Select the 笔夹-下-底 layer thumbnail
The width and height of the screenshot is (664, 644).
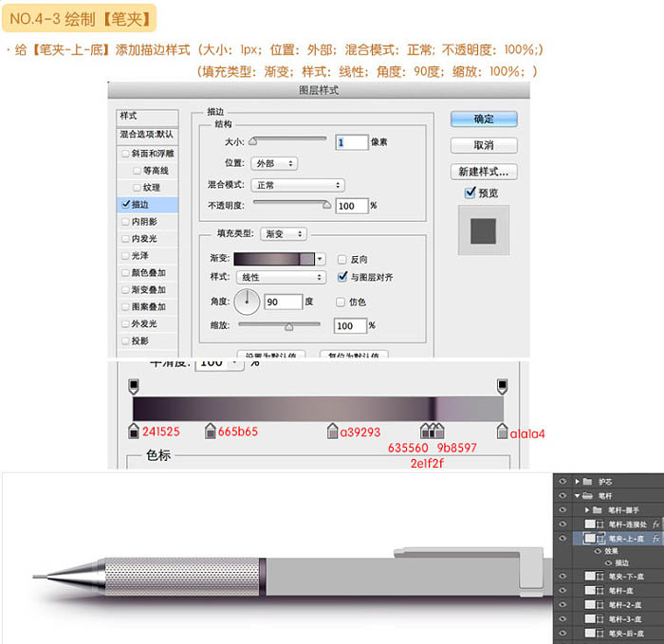pyautogui.click(x=590, y=576)
